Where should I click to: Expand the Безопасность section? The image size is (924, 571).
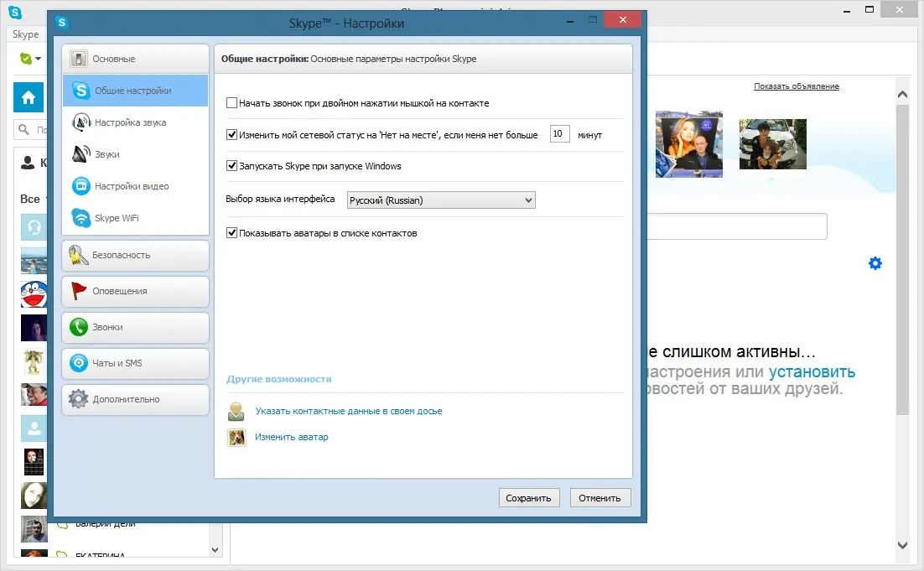pyautogui.click(x=135, y=255)
